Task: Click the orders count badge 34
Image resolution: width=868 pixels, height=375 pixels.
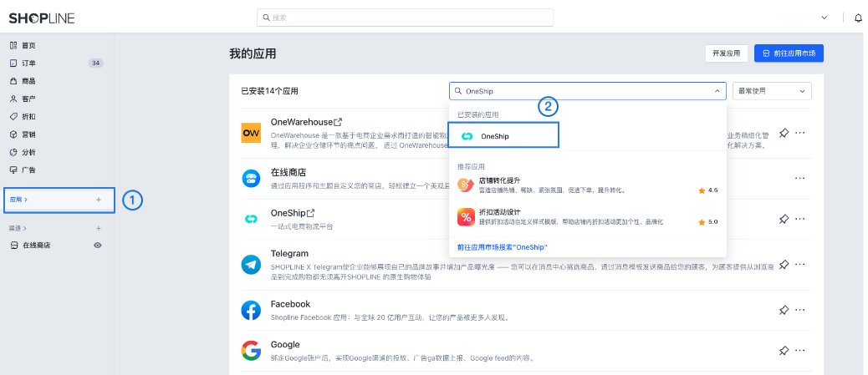Action: point(96,63)
